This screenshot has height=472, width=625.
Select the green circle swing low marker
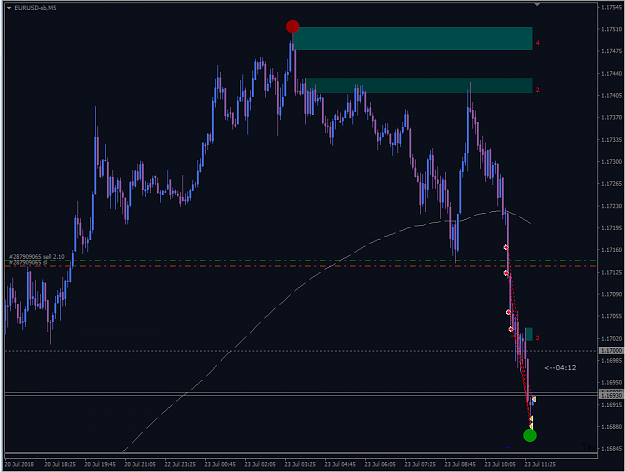point(530,435)
